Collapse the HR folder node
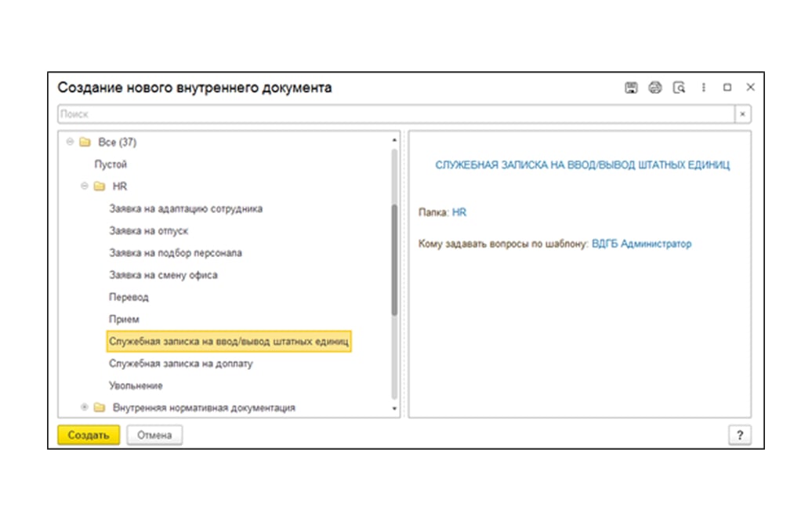Viewport: 812px width, 521px height. [x=85, y=187]
